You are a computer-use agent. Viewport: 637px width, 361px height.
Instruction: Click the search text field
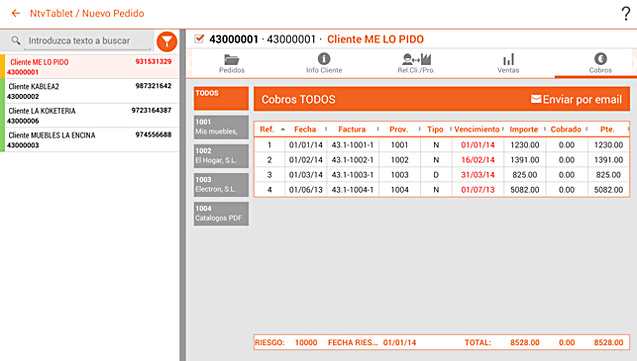pyautogui.click(x=87, y=41)
